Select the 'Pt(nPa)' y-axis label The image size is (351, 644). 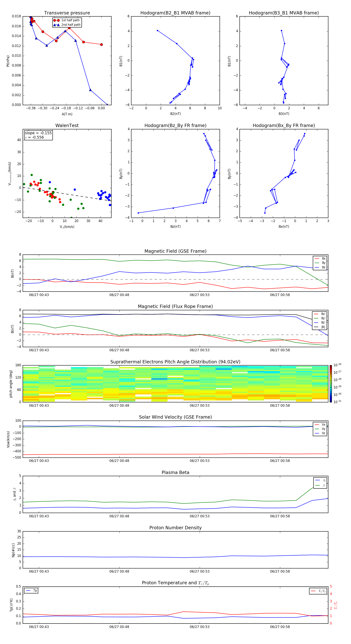[8, 61]
